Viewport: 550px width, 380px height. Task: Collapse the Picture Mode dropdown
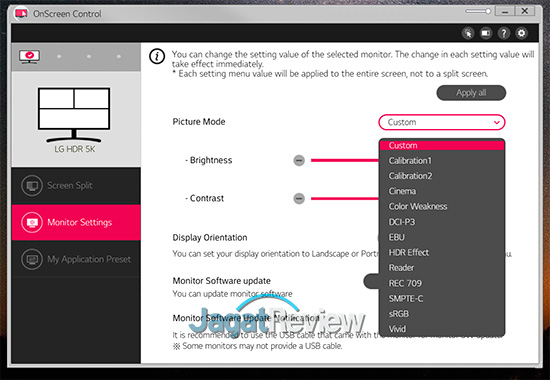(x=442, y=122)
